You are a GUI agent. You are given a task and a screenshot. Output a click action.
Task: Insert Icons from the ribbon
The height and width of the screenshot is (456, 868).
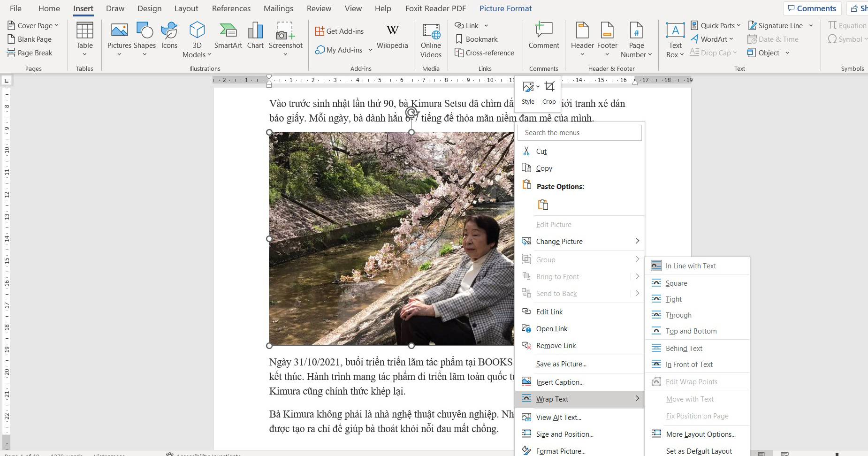point(169,36)
